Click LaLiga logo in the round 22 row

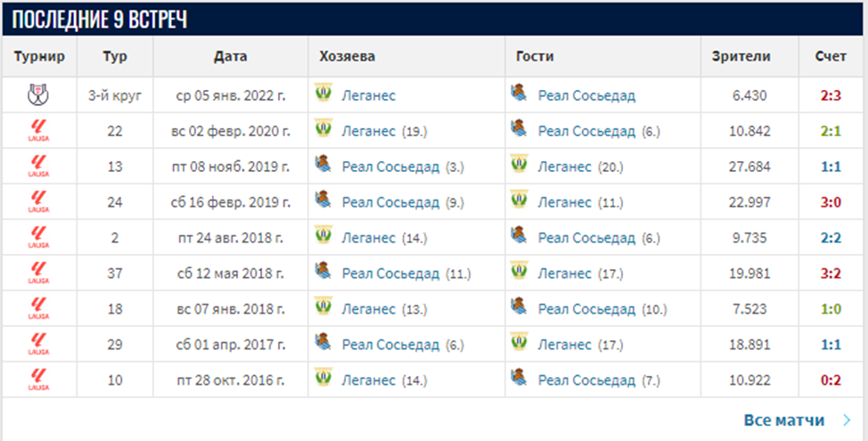[39, 131]
